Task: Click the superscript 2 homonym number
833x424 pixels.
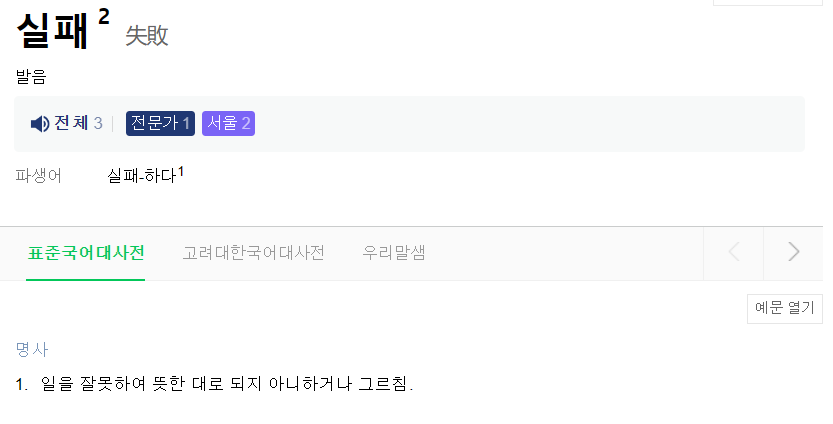Action: coord(104,16)
